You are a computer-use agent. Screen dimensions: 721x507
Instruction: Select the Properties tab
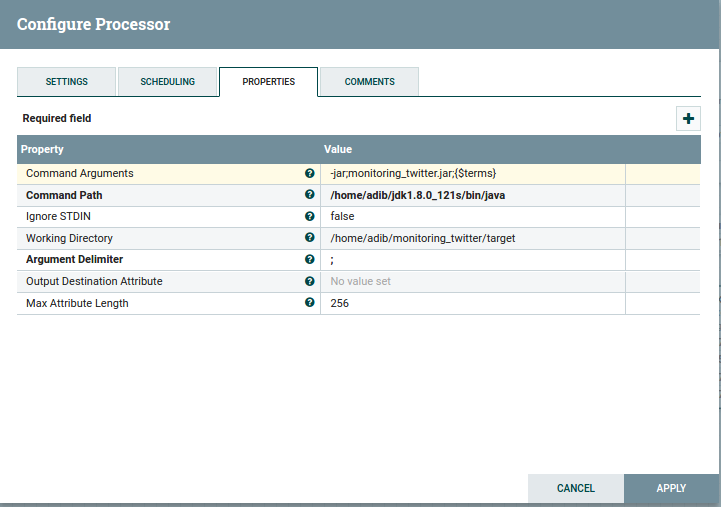pos(268,82)
